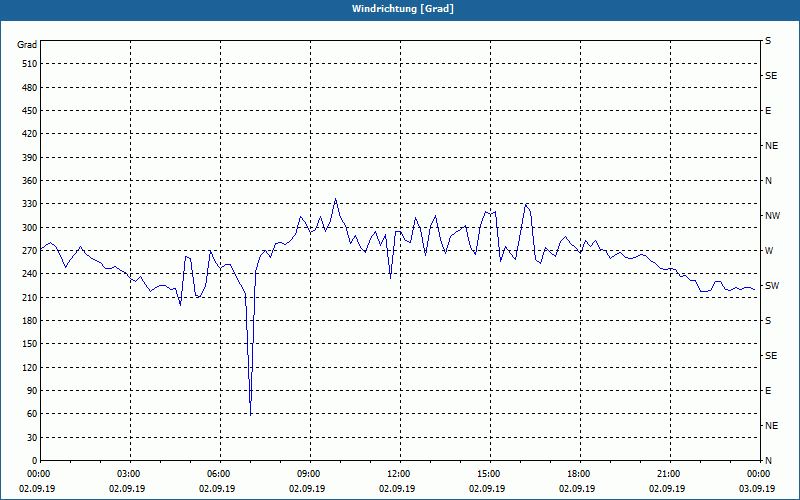Select the NE compass label between 390 and 420
The width and height of the screenshot is (800, 500).
pyautogui.click(x=771, y=146)
